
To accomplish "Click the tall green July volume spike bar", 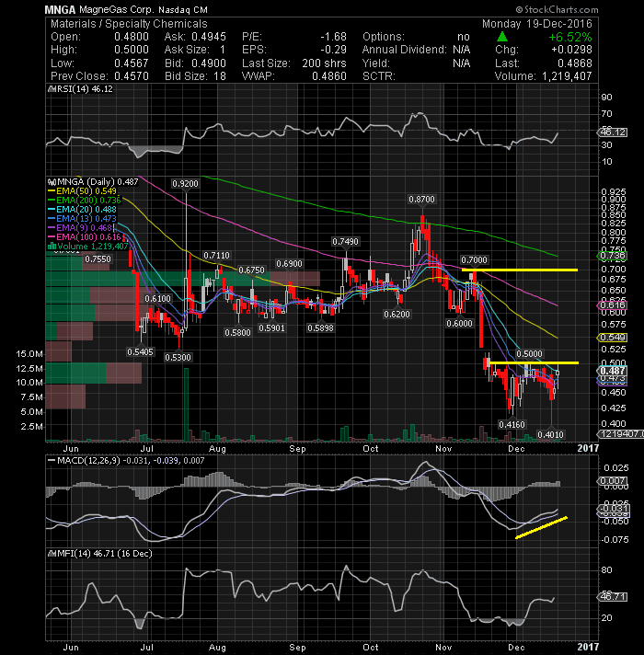I will click(x=186, y=405).
